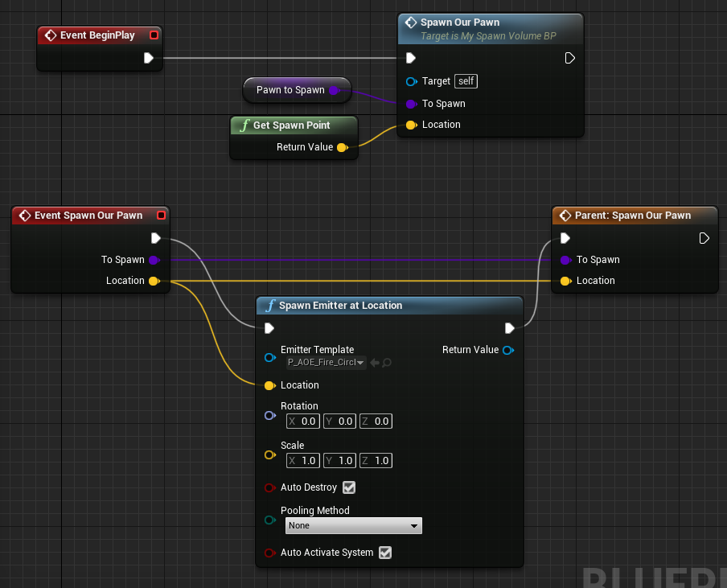
Task: Click the Spawn Emitter at Location exec input pin
Action: [x=269, y=328]
